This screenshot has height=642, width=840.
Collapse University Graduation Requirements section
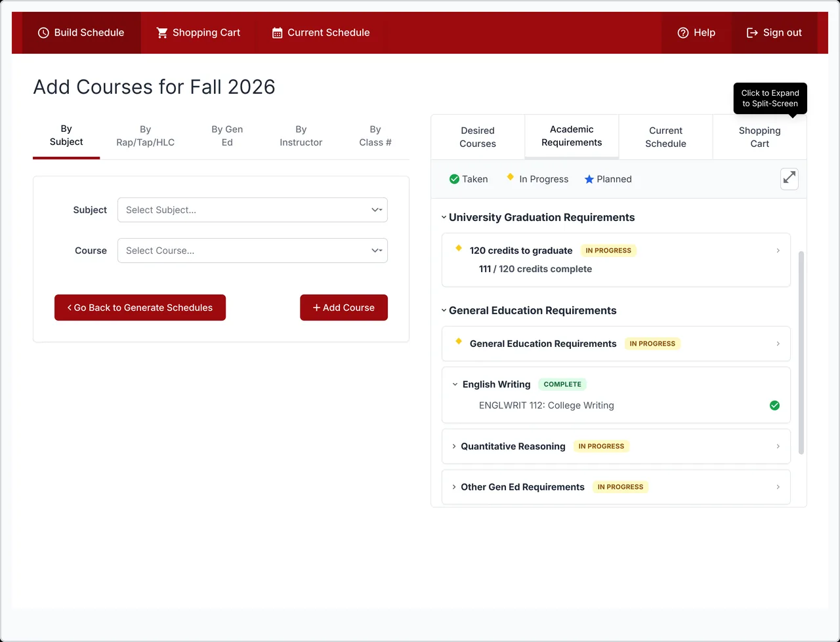click(444, 217)
